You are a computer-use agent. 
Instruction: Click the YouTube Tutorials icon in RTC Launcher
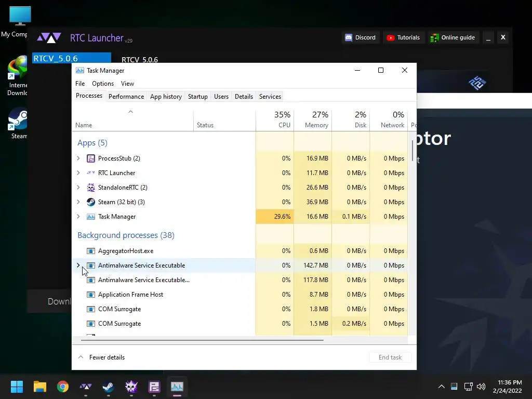click(x=391, y=37)
